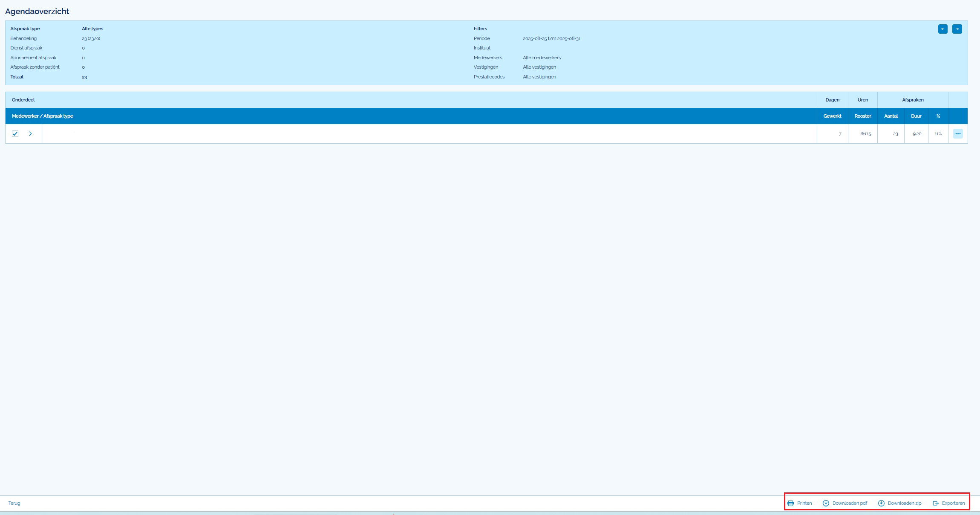Sort by the Gewerkt column header

[832, 116]
